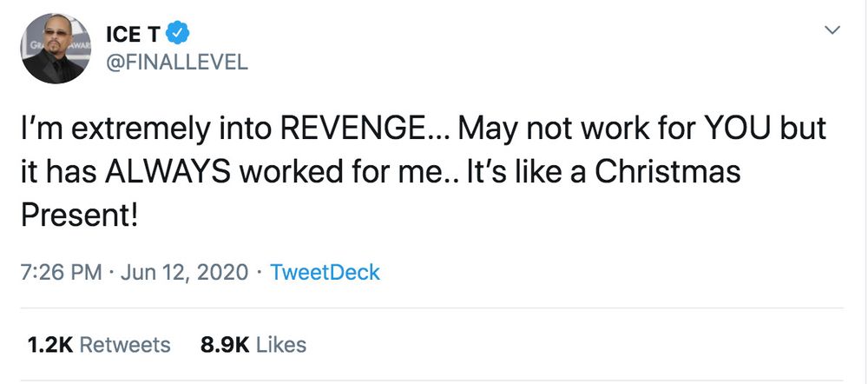The width and height of the screenshot is (868, 384).
Task: Click the blue verified badge icon
Action: (x=178, y=35)
